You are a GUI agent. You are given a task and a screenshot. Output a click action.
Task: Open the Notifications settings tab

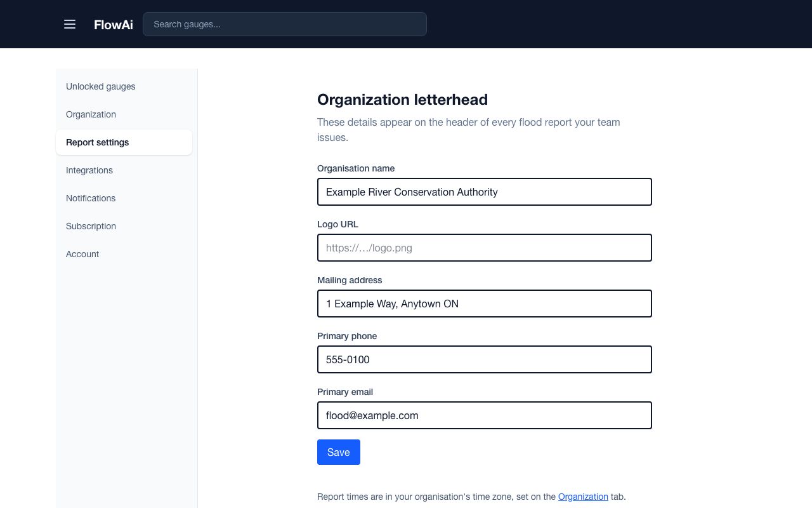click(x=124, y=198)
